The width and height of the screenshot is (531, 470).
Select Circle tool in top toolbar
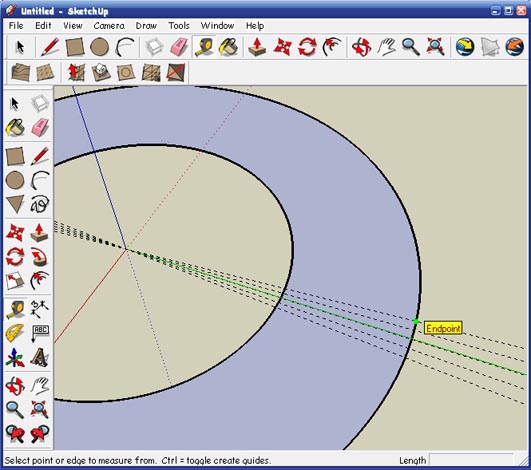(100, 47)
